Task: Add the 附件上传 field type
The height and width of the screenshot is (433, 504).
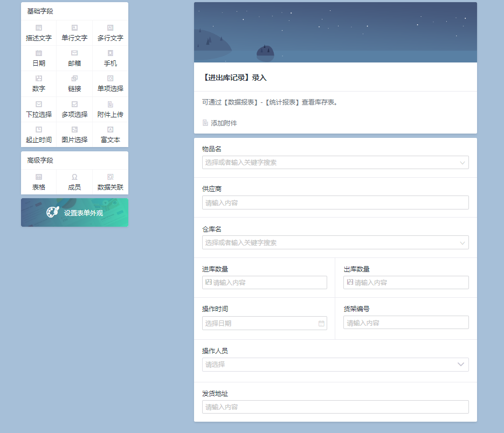Action: tap(111, 109)
